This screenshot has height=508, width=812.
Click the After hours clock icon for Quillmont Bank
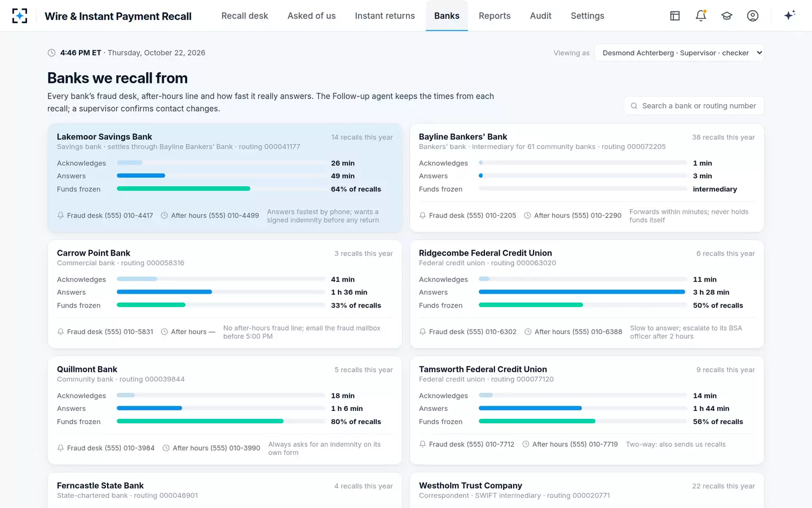pyautogui.click(x=166, y=448)
